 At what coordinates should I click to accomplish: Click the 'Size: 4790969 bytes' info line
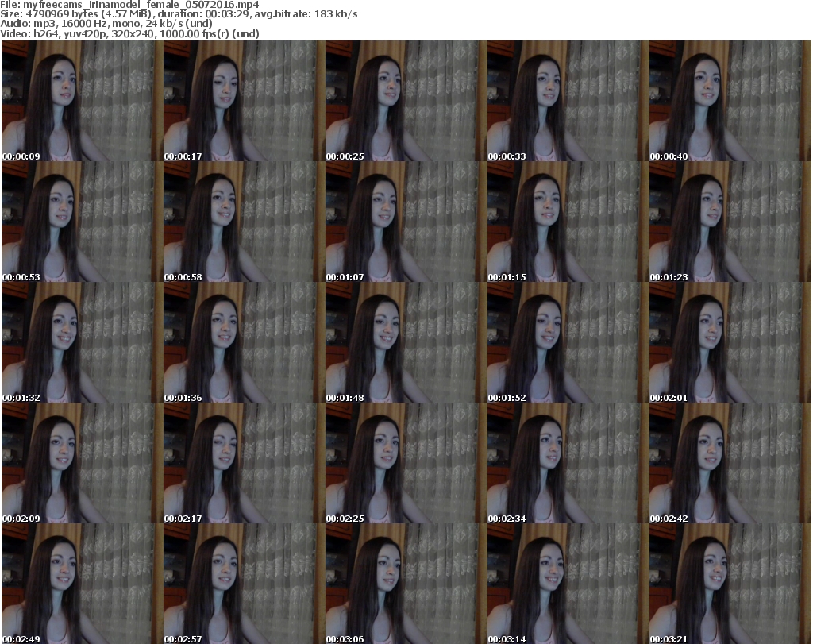[179, 14]
